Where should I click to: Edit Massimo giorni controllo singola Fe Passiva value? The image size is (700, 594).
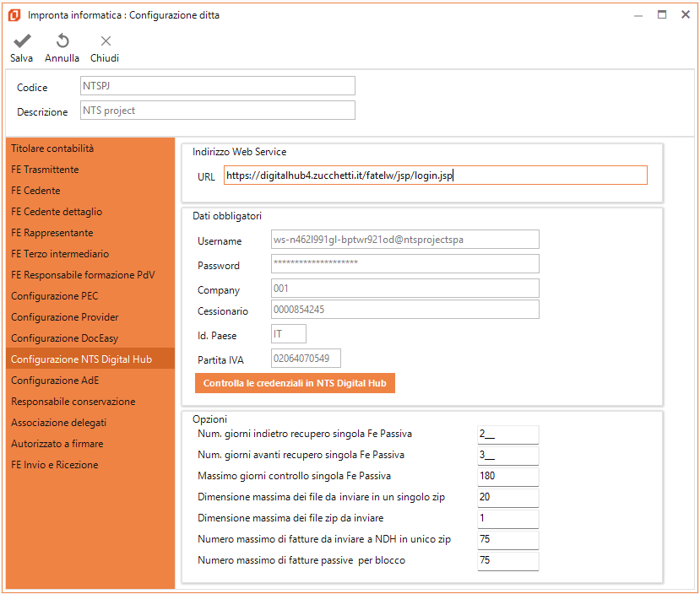click(x=507, y=476)
